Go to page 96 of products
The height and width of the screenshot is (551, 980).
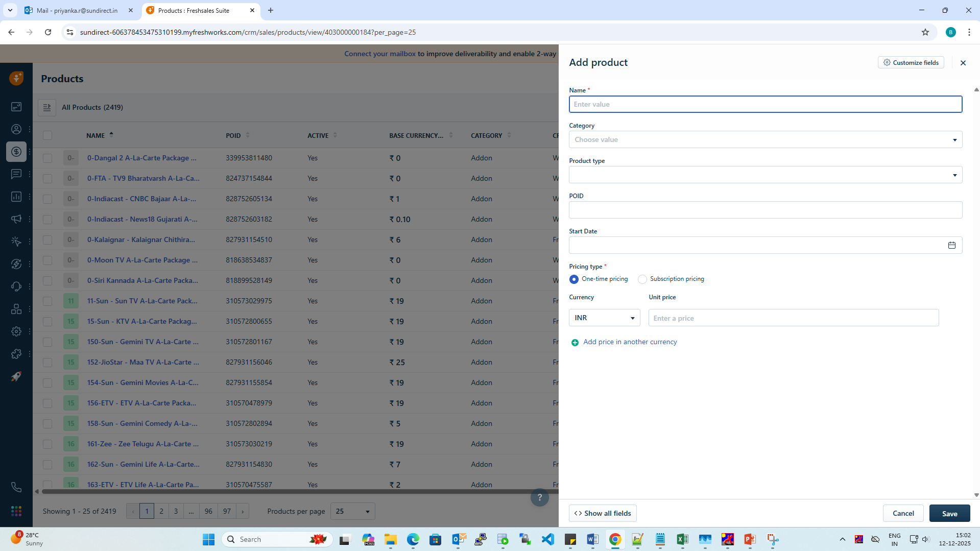tap(208, 511)
